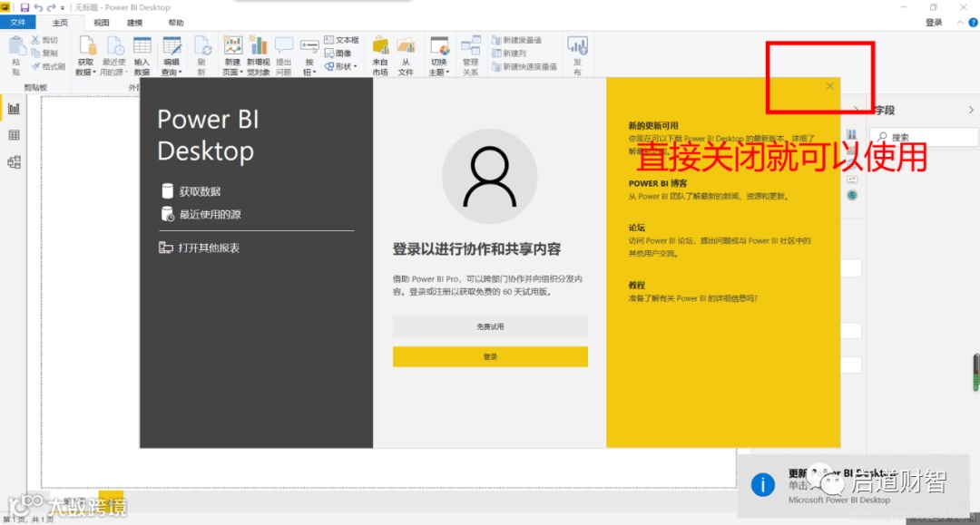
Task: Click 登录 at top right of window
Action: tap(934, 23)
